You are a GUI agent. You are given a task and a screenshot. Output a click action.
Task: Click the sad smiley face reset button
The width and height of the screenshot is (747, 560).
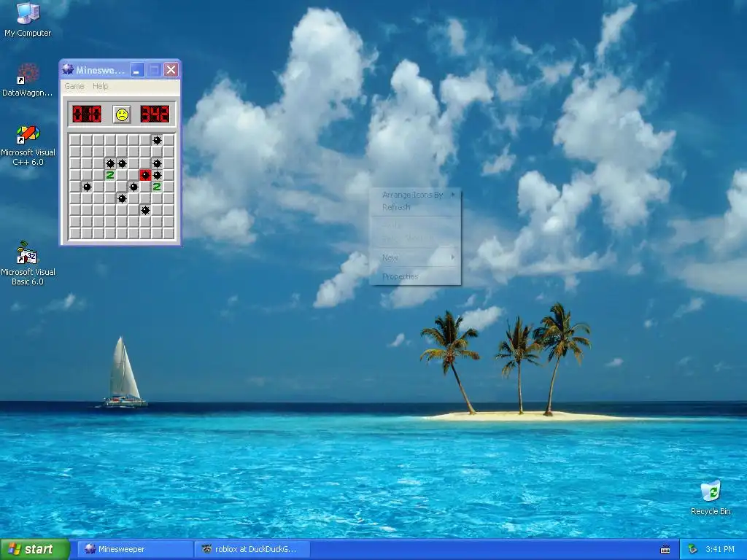pyautogui.click(x=122, y=114)
